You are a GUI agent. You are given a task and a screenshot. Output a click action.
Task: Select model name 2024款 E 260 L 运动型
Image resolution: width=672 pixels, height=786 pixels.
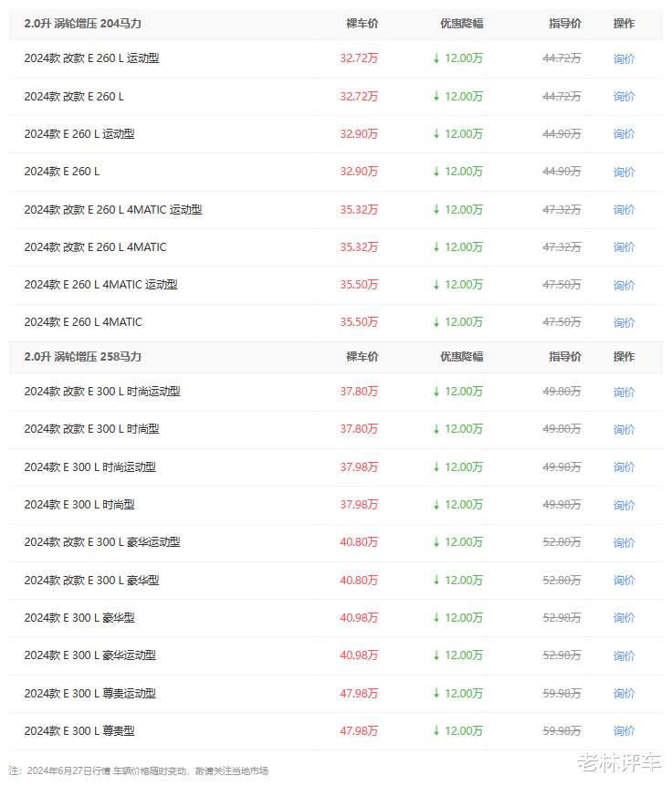pyautogui.click(x=79, y=134)
